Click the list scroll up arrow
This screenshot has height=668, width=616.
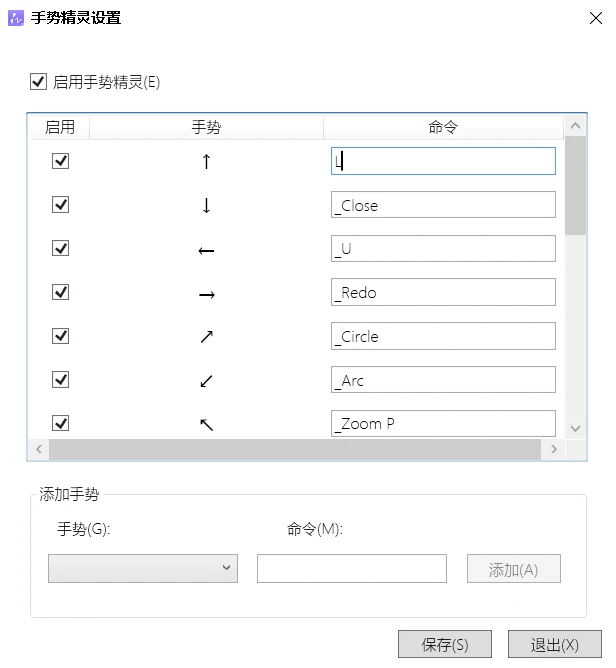(x=575, y=126)
